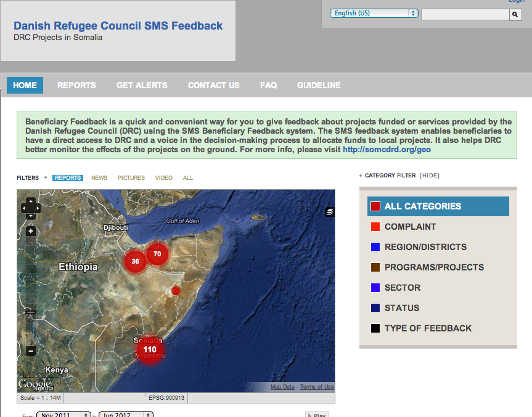The image size is (532, 417).
Task: Open the somcdrd.org/geo link
Action: pyautogui.click(x=387, y=149)
